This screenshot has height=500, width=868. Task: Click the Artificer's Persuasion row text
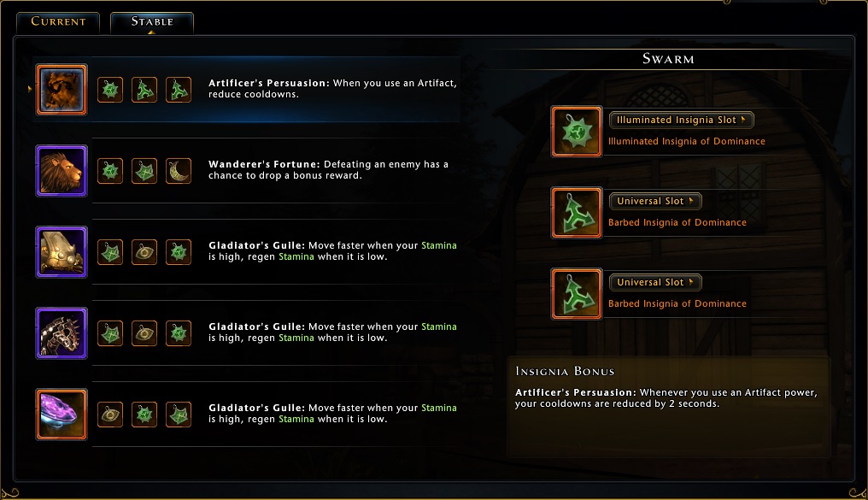coord(332,89)
